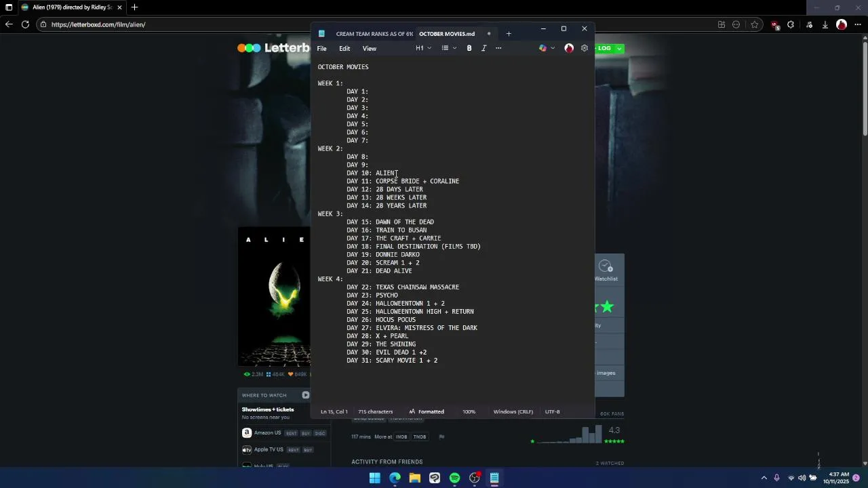Screen dimensions: 868x488
Task: Add page to browser favorites star
Action: pos(754,24)
